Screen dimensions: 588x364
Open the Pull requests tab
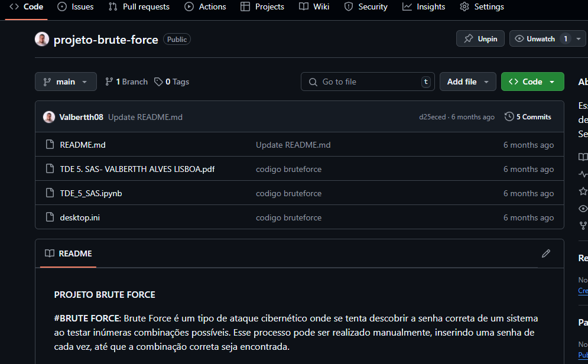pos(139,6)
